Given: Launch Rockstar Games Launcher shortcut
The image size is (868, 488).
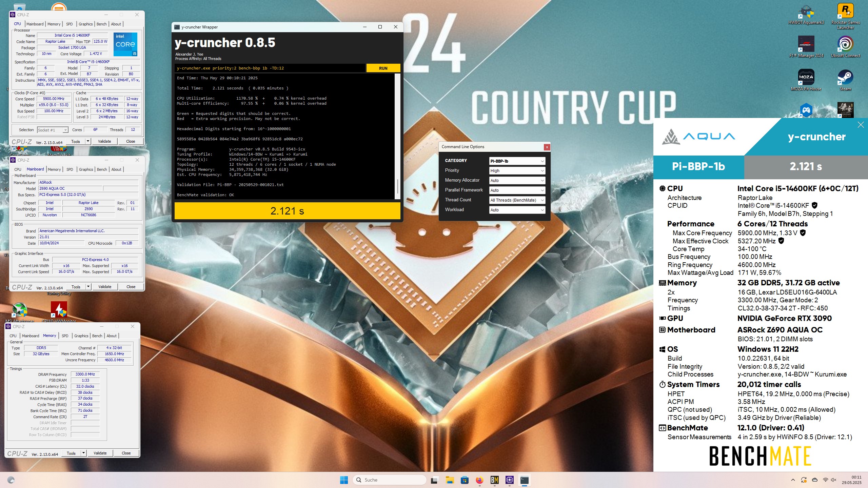Looking at the screenshot, I should [x=845, y=16].
